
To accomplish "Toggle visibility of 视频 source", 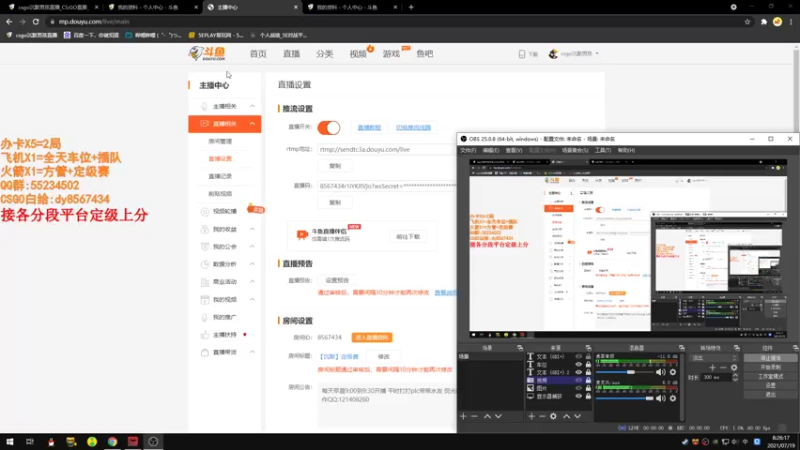I will (579, 380).
